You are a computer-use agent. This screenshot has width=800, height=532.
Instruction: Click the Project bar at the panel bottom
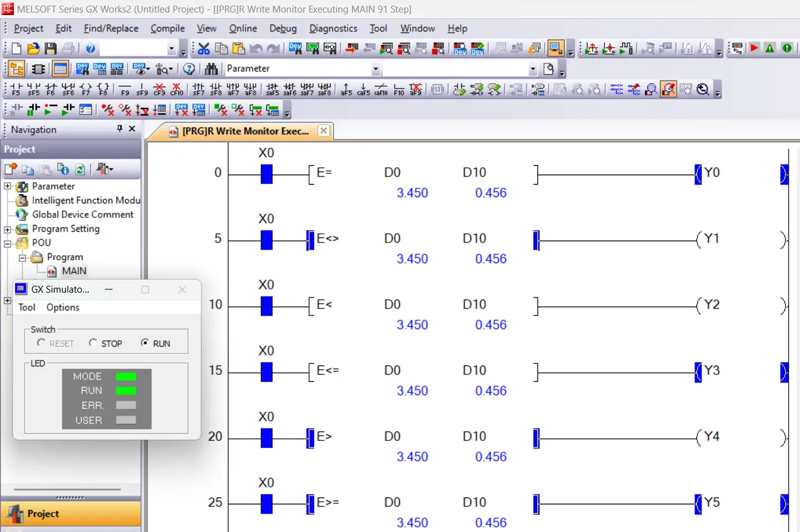[x=70, y=514]
